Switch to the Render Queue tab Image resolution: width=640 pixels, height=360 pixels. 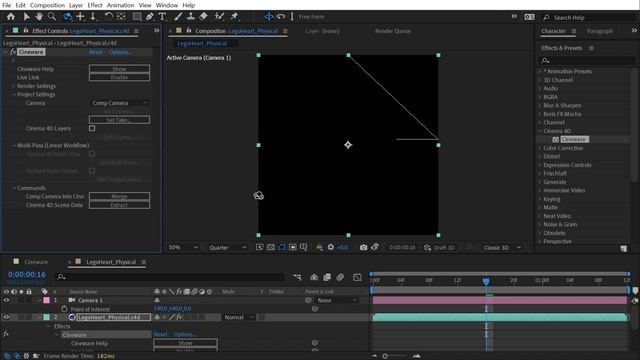[393, 31]
